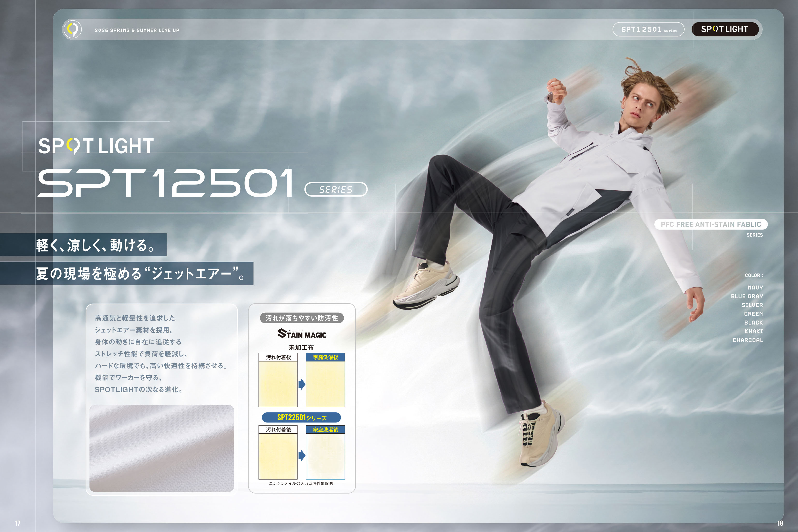This screenshot has height=532, width=798.
Task: Click page number 18
Action: tap(780, 523)
